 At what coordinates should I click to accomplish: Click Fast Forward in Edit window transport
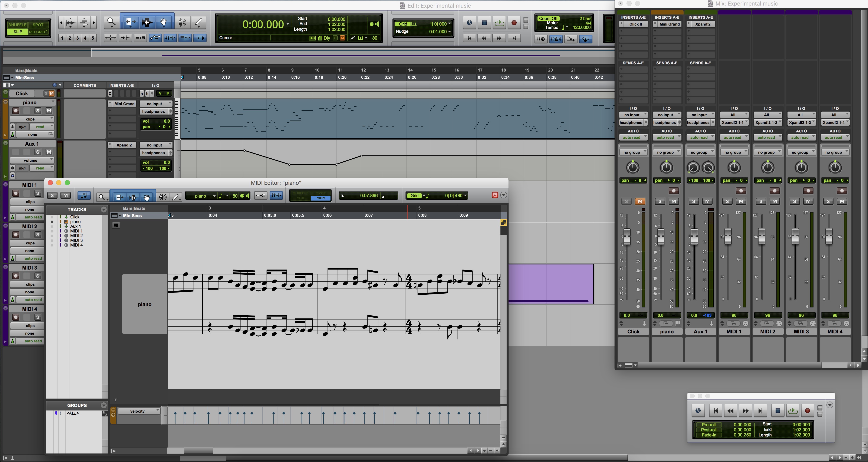coord(499,38)
